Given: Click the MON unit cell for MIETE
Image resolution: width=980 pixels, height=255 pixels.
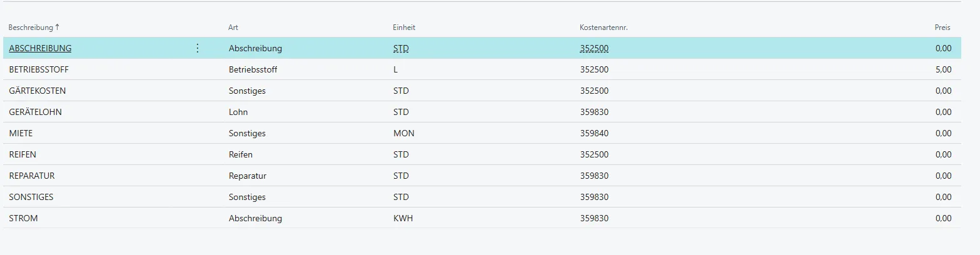Looking at the screenshot, I should pos(404,133).
